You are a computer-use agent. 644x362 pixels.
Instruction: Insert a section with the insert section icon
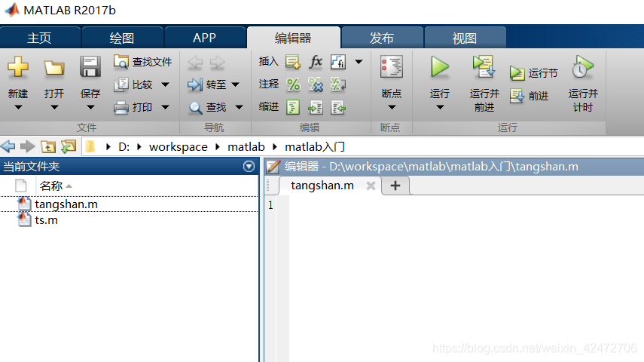(x=293, y=62)
